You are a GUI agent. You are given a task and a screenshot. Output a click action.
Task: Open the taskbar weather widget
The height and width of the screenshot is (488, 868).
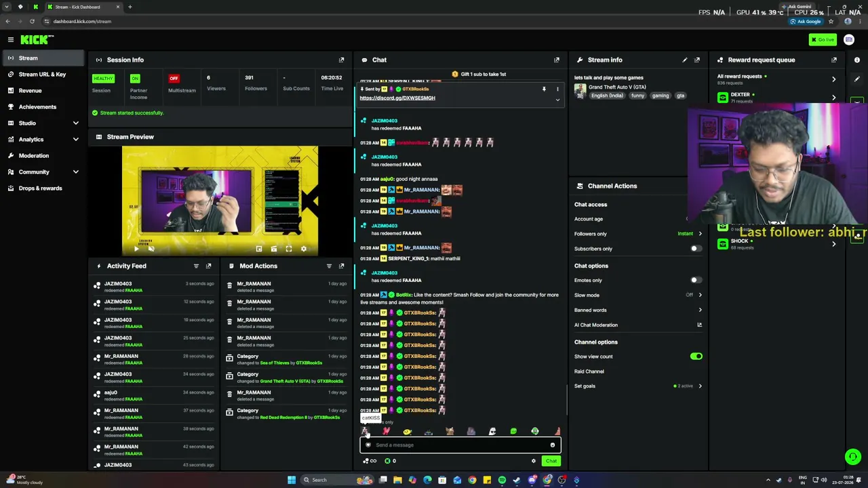point(24,480)
